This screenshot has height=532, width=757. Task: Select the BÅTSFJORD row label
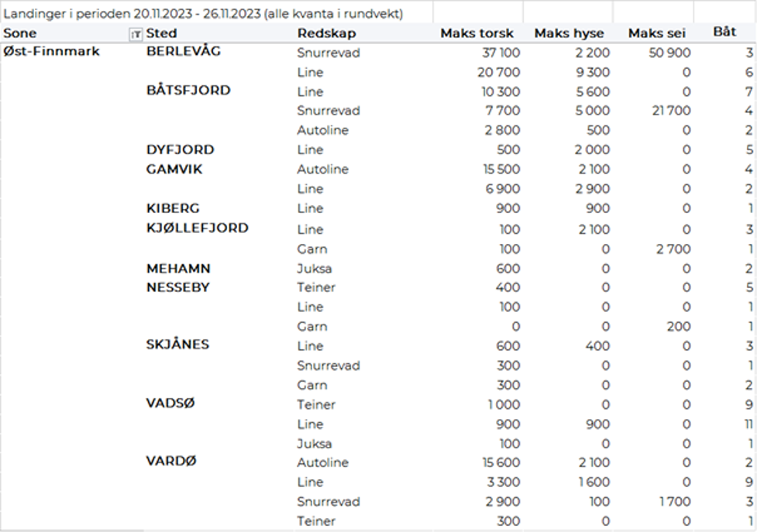188,91
